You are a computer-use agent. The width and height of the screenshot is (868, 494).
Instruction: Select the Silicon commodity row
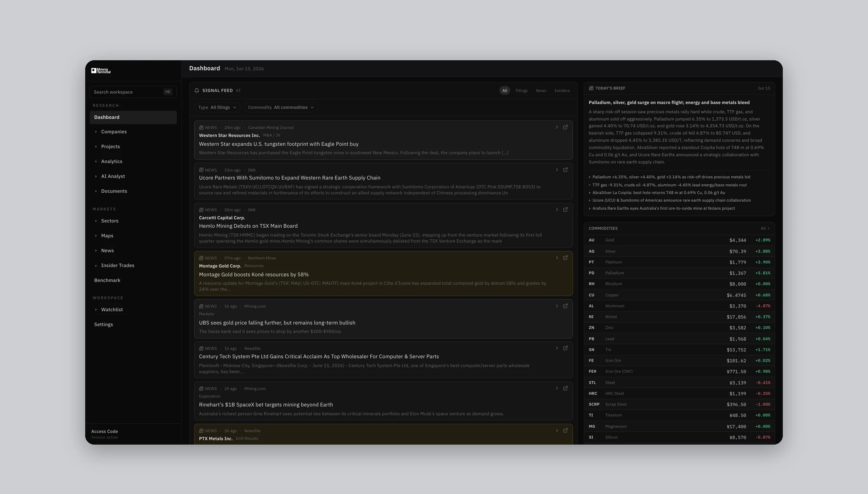point(679,437)
